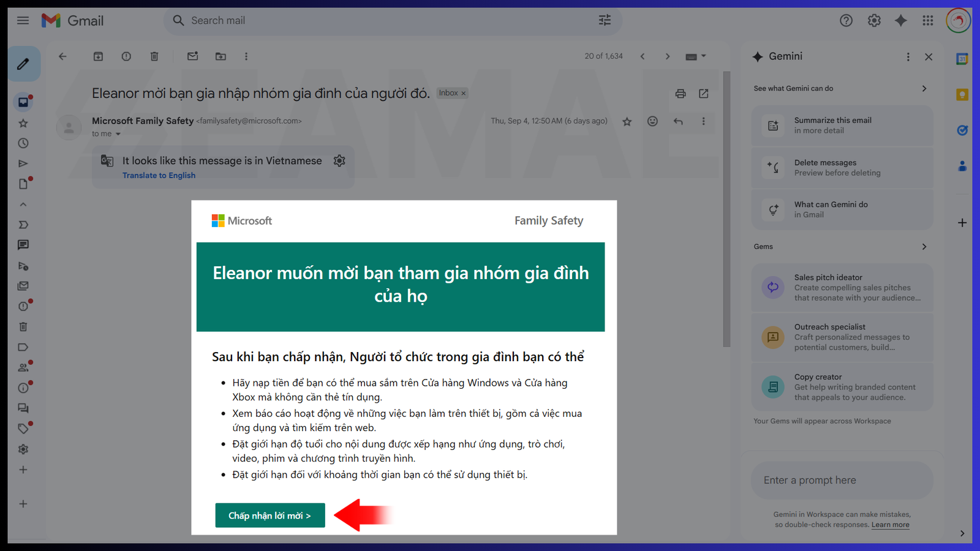The height and width of the screenshot is (551, 980).
Task: Open Gemini panel more options
Action: pyautogui.click(x=908, y=57)
